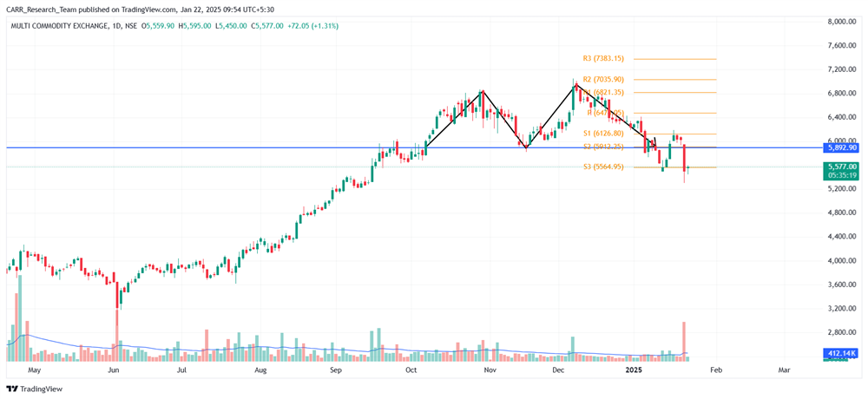The width and height of the screenshot is (868, 399).
Task: Click the Aug label on time axis
Action: pos(260,370)
